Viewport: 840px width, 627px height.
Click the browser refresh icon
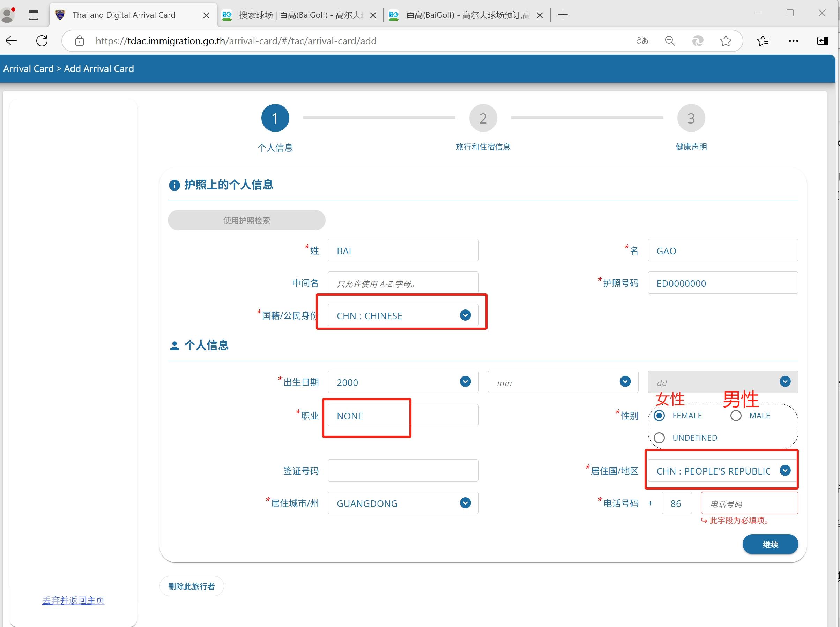pos(42,40)
